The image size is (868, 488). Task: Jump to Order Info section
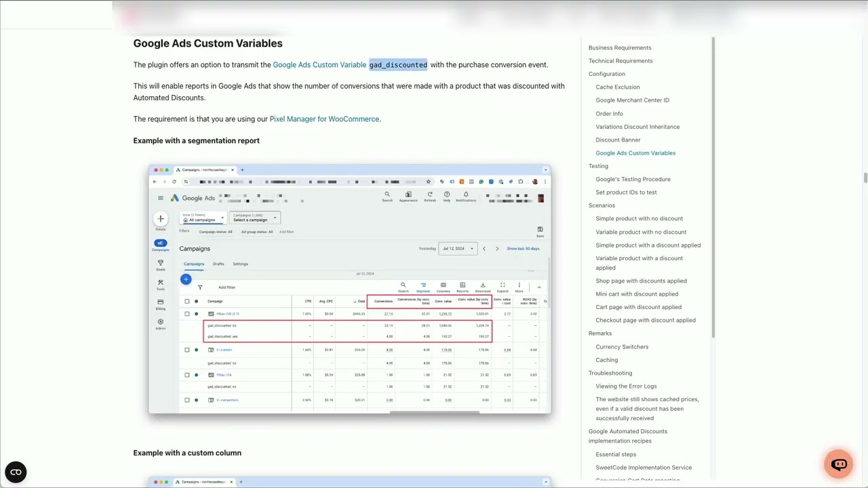[609, 114]
